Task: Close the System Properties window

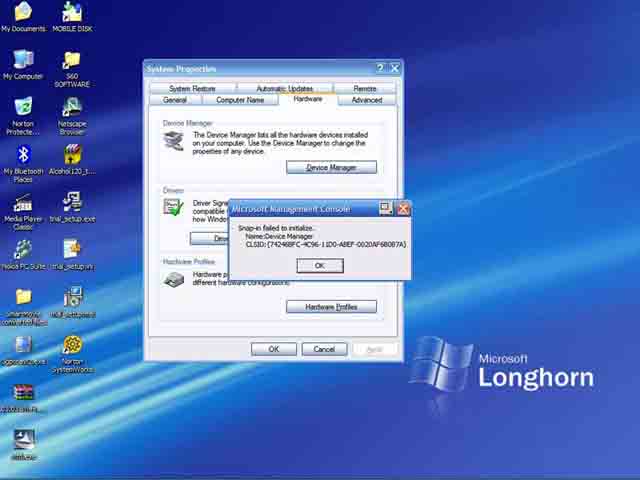Action: [395, 68]
